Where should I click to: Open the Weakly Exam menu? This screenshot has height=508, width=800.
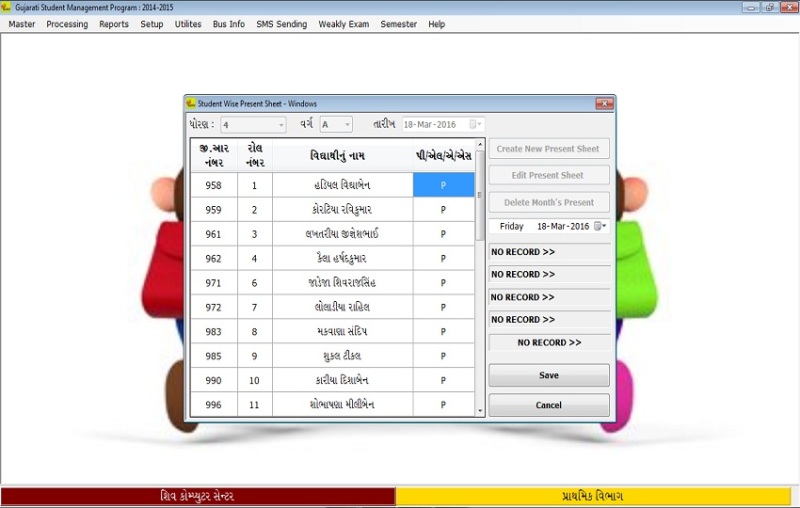[343, 24]
